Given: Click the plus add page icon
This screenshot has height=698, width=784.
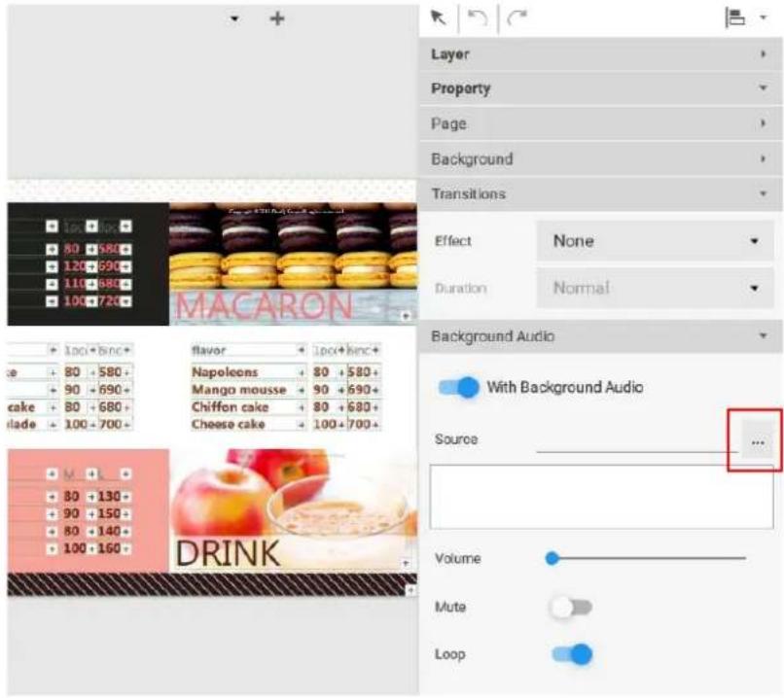Looking at the screenshot, I should tap(277, 19).
